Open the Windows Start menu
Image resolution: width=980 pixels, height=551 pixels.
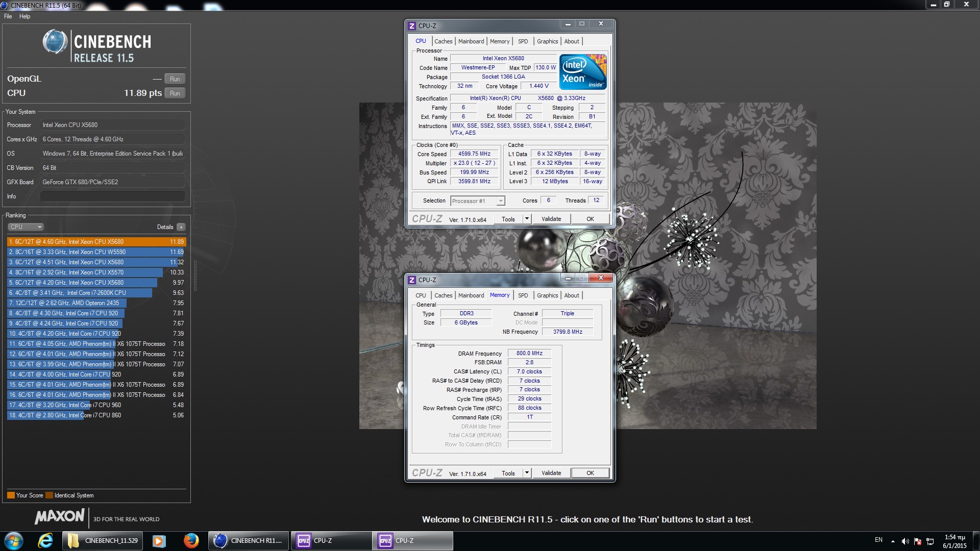14,541
